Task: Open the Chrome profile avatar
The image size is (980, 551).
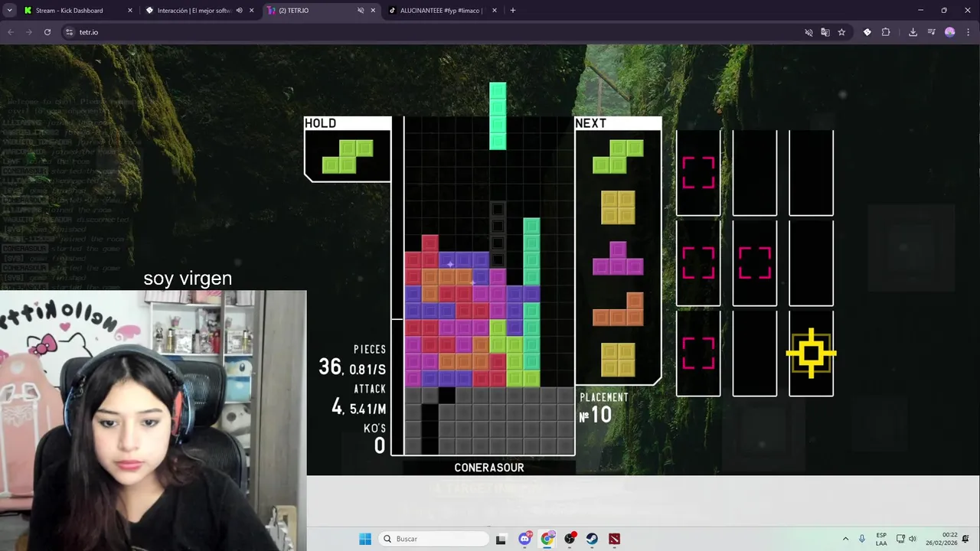Action: (x=950, y=32)
